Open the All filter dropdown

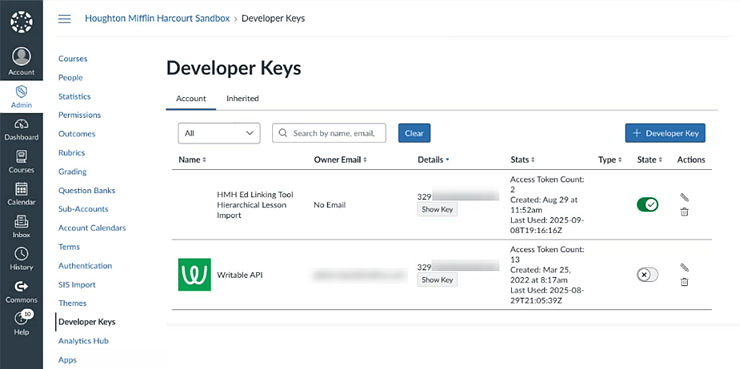tap(219, 133)
